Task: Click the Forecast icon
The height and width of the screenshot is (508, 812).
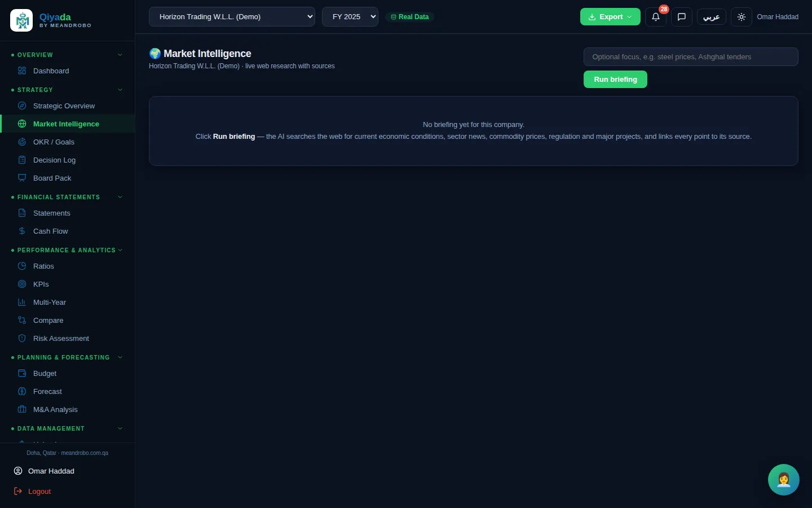Action: coord(22,391)
